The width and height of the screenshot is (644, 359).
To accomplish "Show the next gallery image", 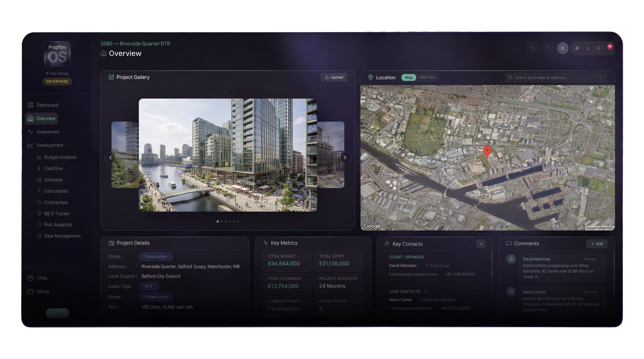I will (345, 158).
